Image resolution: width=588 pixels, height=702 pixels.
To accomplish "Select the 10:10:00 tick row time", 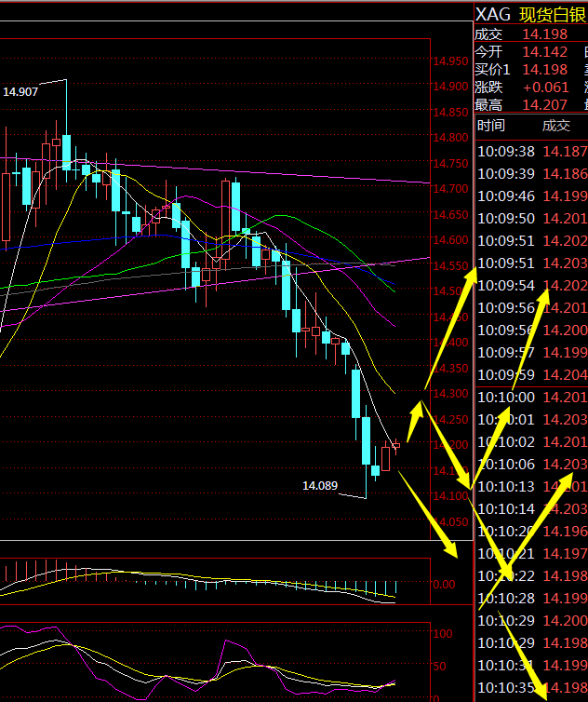I will (506, 398).
